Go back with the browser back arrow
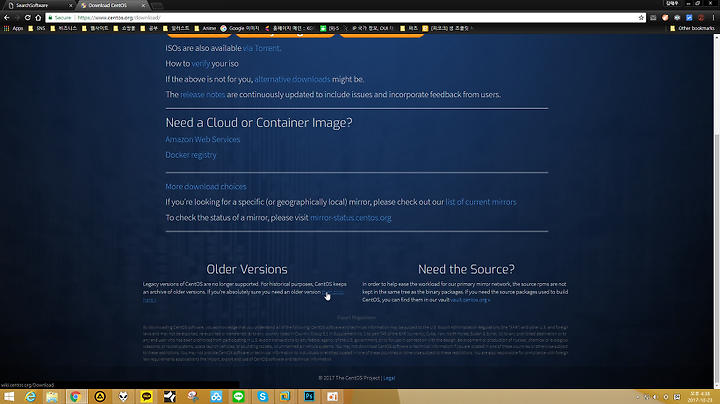This screenshot has width=720, height=404. pos(6,17)
